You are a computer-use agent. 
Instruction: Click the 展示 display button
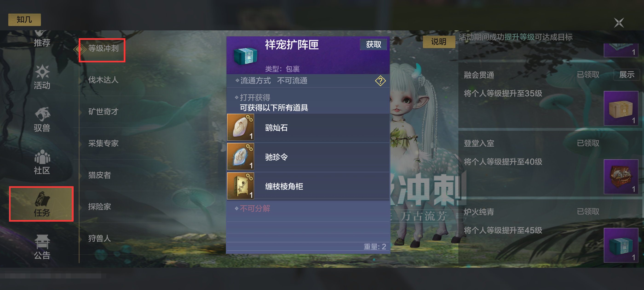(626, 75)
